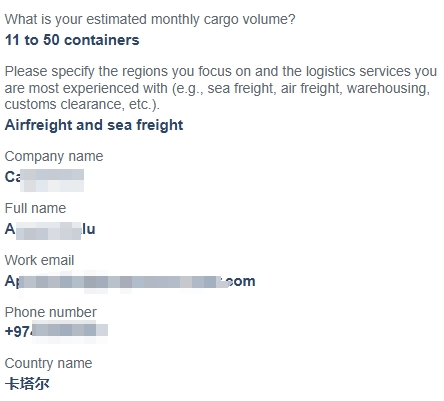The image size is (444, 401).
Task: Click the '.com' ending of the email
Action: pyautogui.click(x=239, y=282)
